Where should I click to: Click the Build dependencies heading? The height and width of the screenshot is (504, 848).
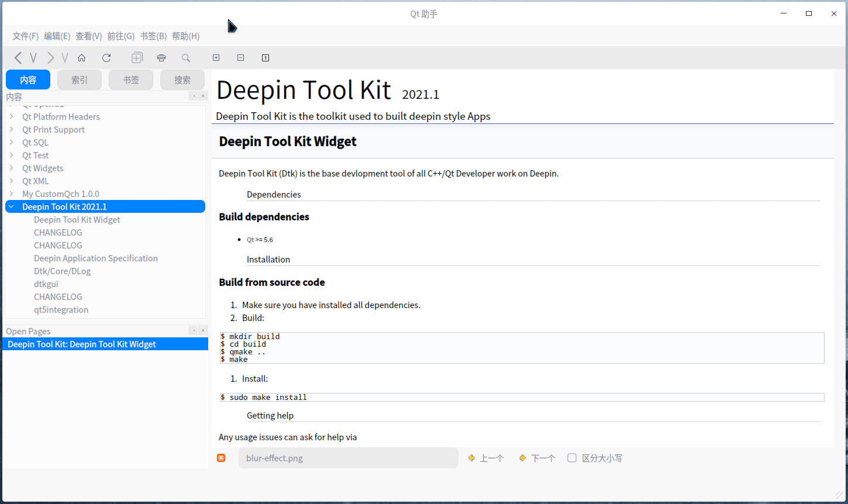264,217
